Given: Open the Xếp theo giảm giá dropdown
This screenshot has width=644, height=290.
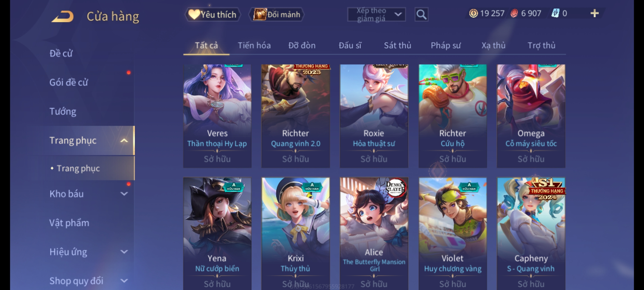Looking at the screenshot, I should click(376, 15).
